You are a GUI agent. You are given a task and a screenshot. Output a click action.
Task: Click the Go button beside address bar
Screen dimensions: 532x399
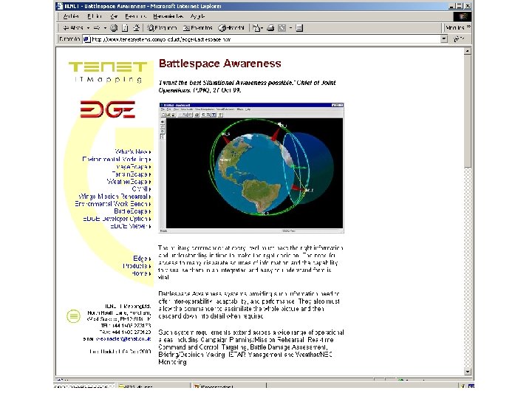click(x=459, y=39)
